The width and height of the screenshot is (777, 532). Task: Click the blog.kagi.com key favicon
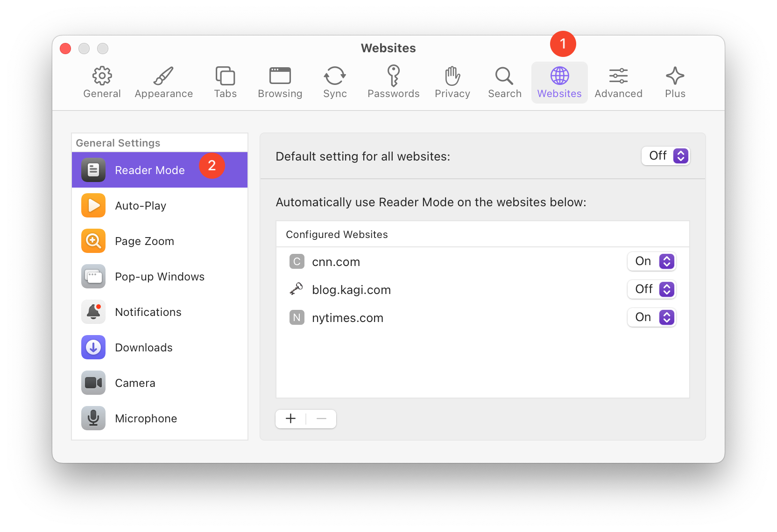click(x=297, y=289)
